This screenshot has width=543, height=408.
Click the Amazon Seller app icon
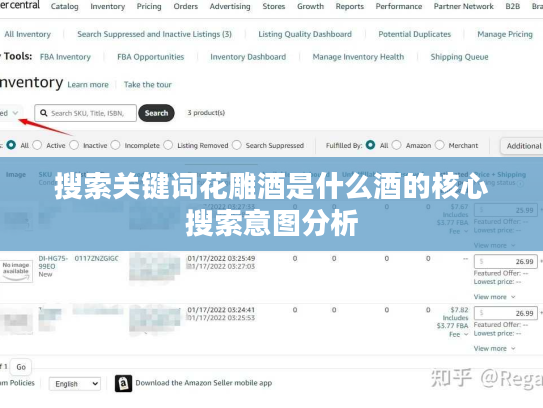(x=123, y=383)
